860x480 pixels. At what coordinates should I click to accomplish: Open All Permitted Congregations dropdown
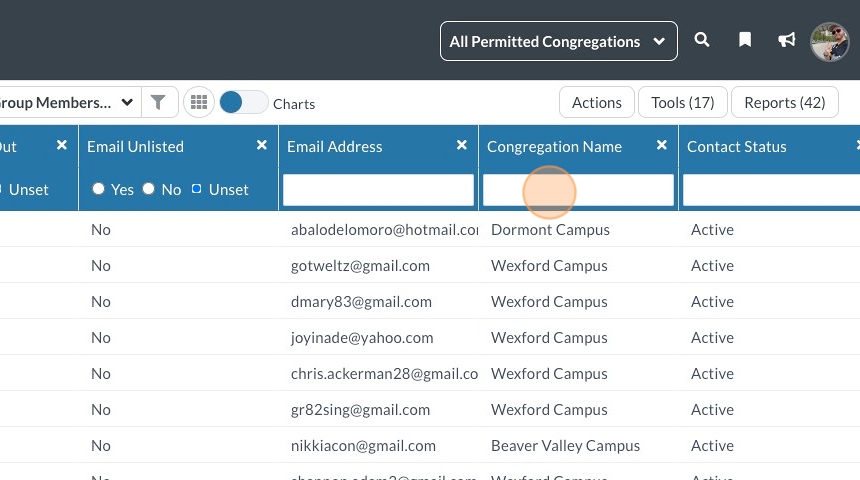point(558,41)
